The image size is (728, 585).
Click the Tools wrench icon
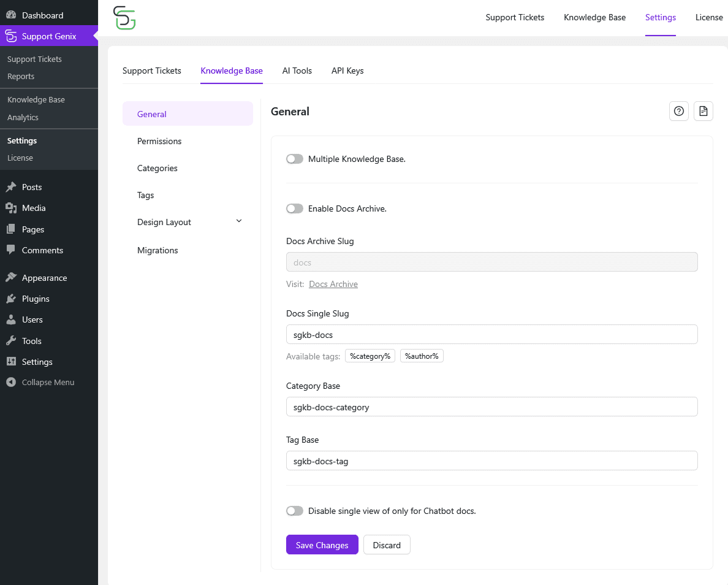pyautogui.click(x=12, y=341)
